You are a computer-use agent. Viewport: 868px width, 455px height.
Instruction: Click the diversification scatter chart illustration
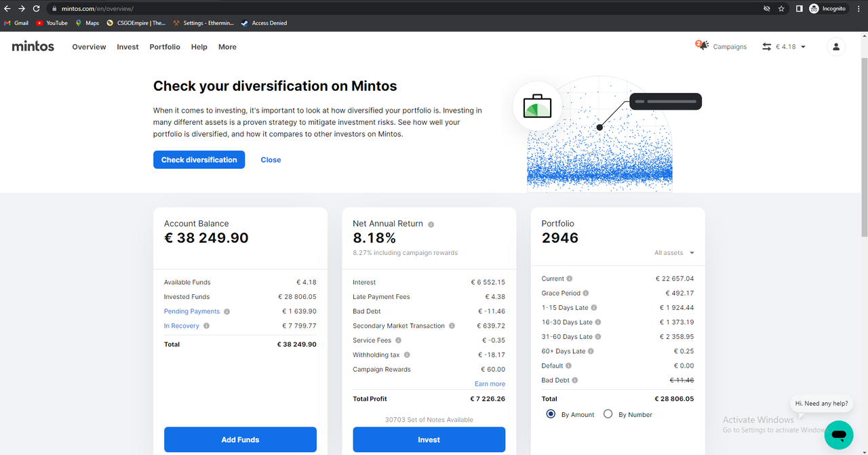tap(599, 134)
